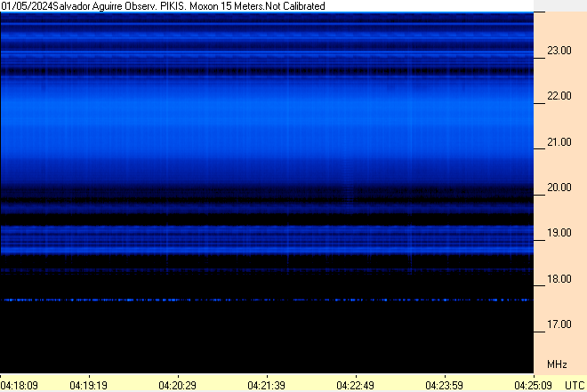Click the 04:20:29 time label

tap(178, 385)
